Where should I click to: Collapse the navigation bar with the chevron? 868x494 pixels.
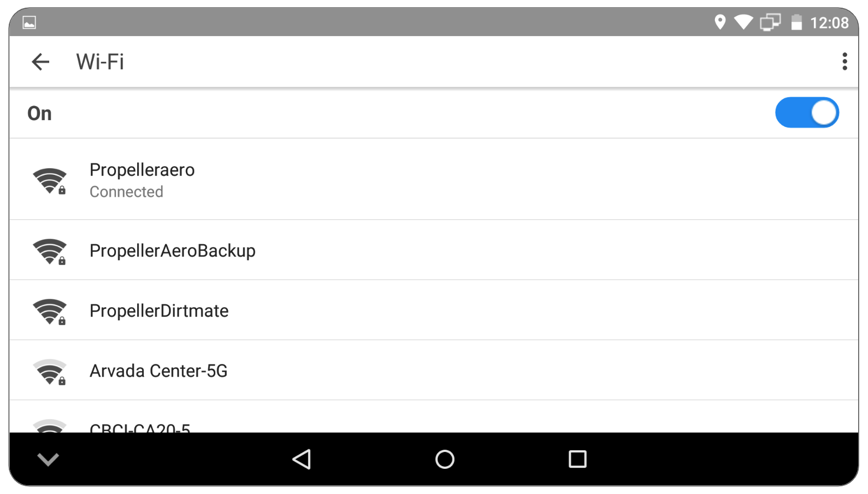(48, 459)
